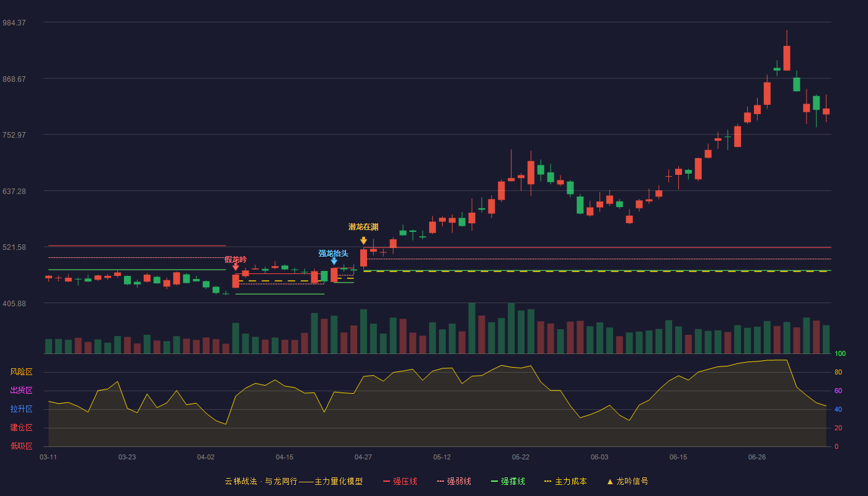The width and height of the screenshot is (868, 496).
Task: Click the 04-15 date label
Action: 285,457
